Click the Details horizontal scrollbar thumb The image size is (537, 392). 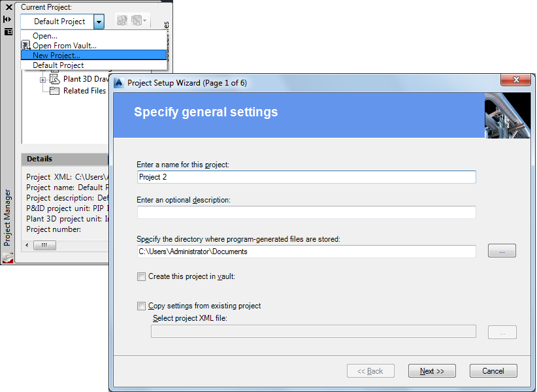tap(44, 246)
